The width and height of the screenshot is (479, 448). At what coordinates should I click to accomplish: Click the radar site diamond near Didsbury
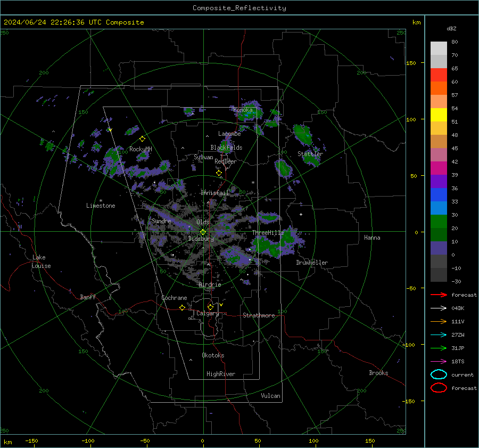click(x=203, y=232)
